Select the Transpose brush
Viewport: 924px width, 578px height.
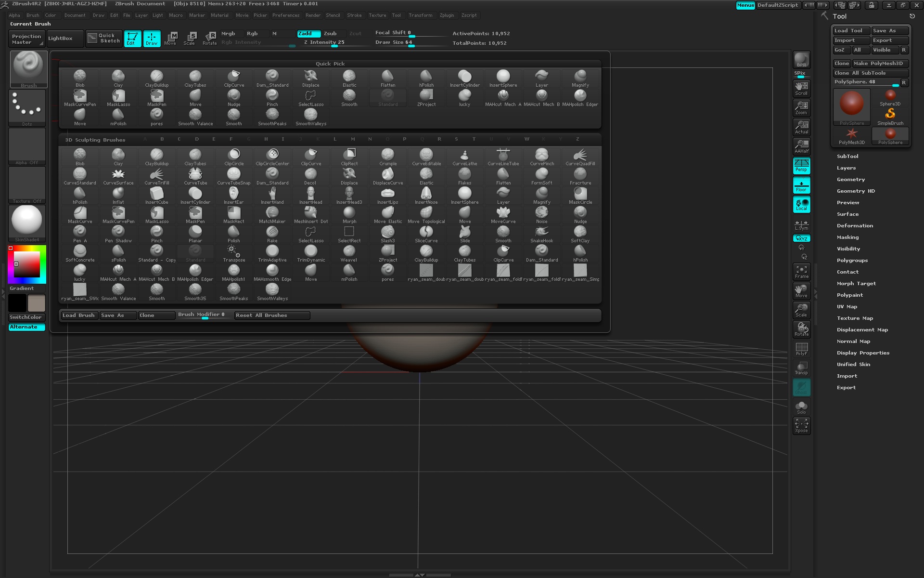coord(234,253)
